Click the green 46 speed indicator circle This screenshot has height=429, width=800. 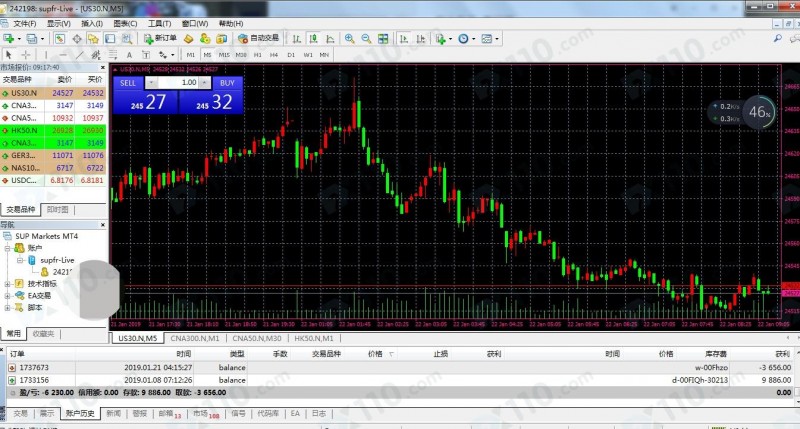760,112
